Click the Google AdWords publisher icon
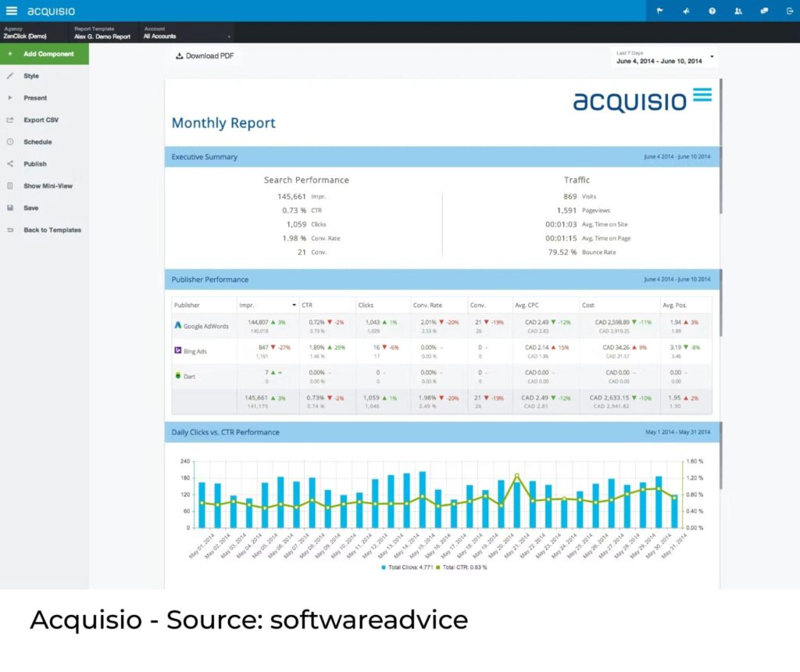800x672 pixels. pyautogui.click(x=178, y=325)
